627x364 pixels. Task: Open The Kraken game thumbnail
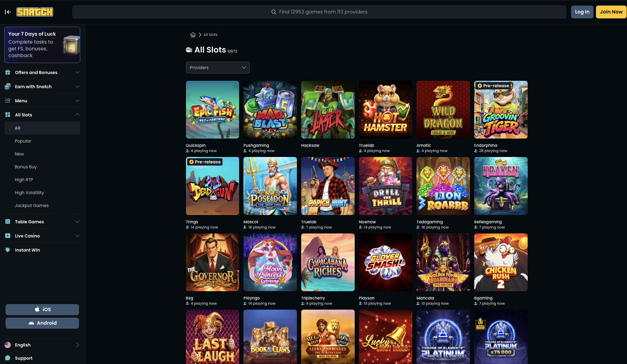point(501,186)
